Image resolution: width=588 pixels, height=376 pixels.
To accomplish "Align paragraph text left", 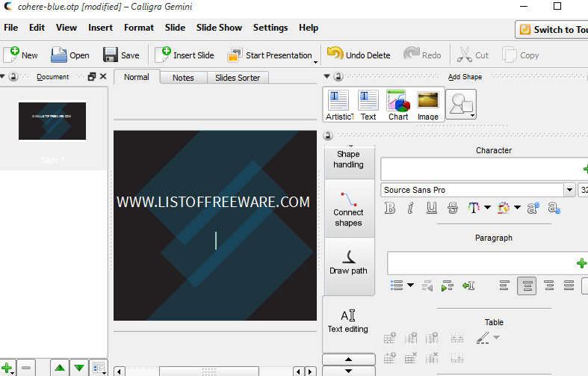I will click(x=505, y=286).
